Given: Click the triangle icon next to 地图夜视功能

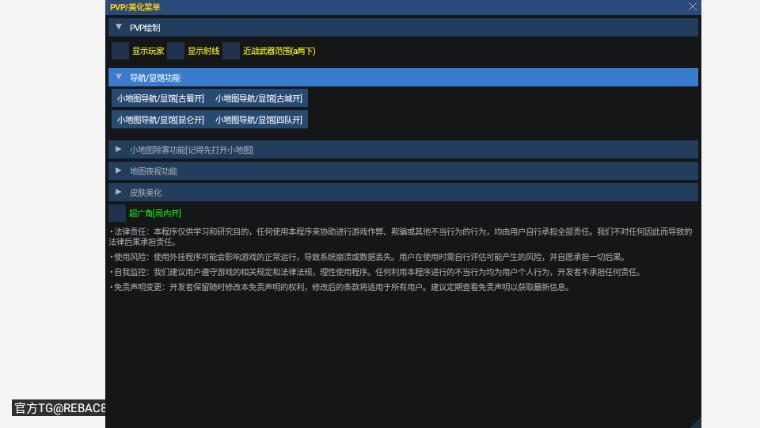Looking at the screenshot, I should click(x=119, y=171).
